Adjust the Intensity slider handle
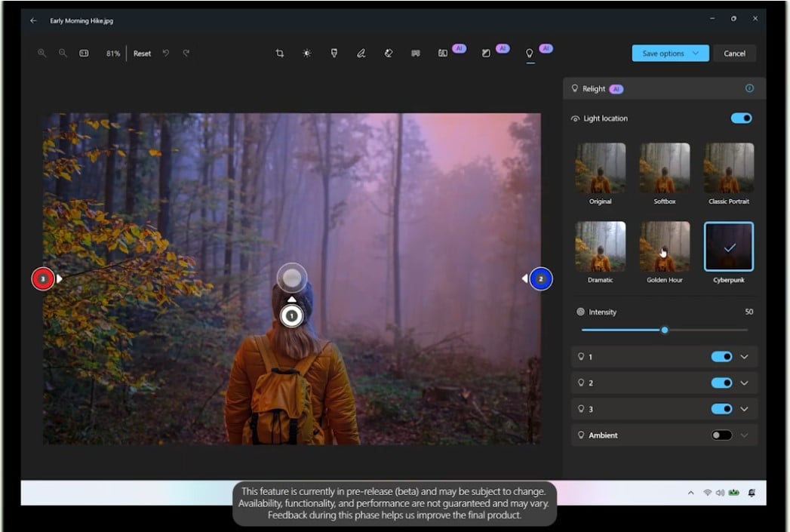This screenshot has height=532, width=790. (664, 330)
